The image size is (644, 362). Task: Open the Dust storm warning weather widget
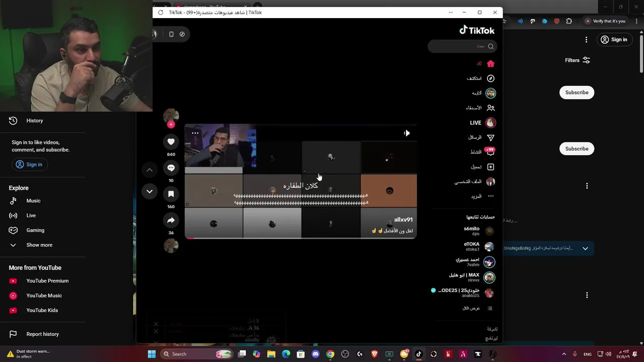(28, 354)
